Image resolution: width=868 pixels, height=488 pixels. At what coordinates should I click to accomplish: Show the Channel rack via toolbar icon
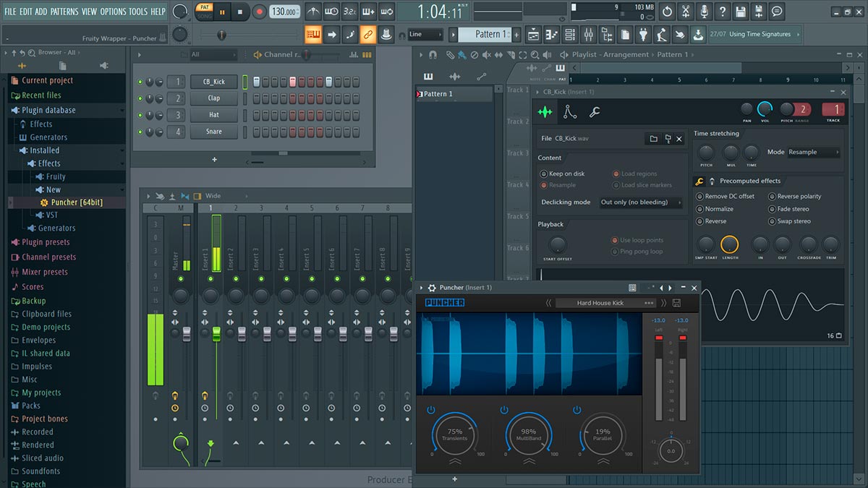tap(570, 34)
